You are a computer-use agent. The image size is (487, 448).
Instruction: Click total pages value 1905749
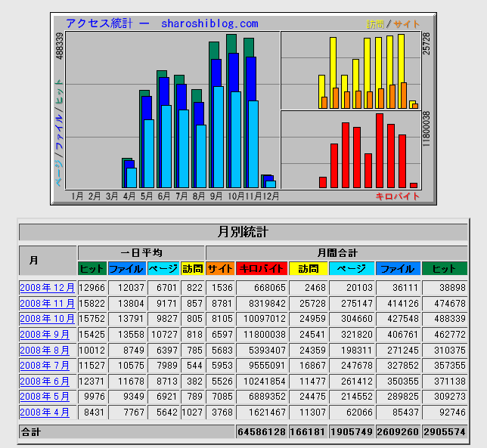(352, 432)
